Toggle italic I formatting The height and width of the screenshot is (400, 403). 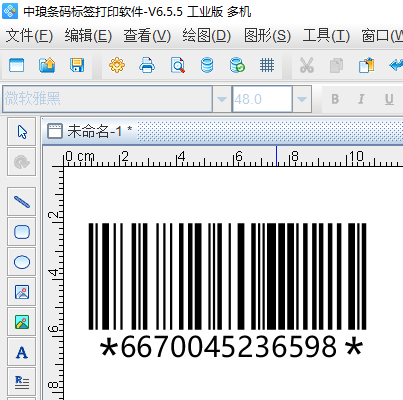coord(361,99)
